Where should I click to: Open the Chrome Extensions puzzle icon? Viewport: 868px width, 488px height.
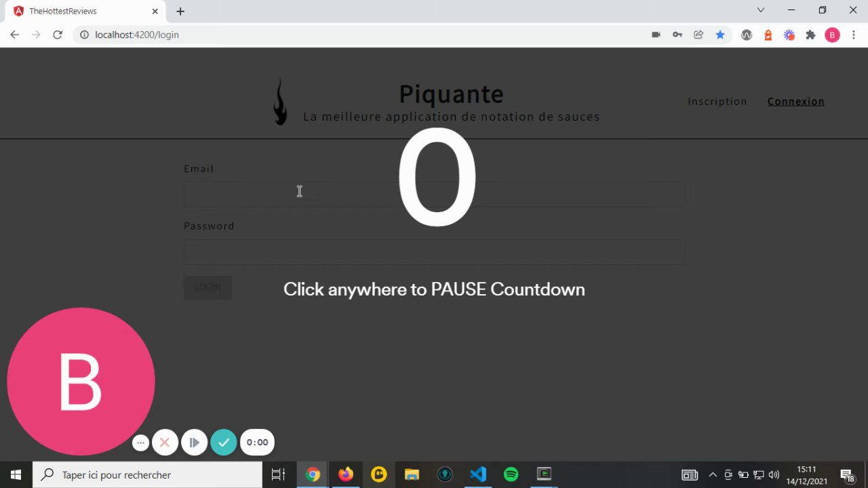point(810,35)
